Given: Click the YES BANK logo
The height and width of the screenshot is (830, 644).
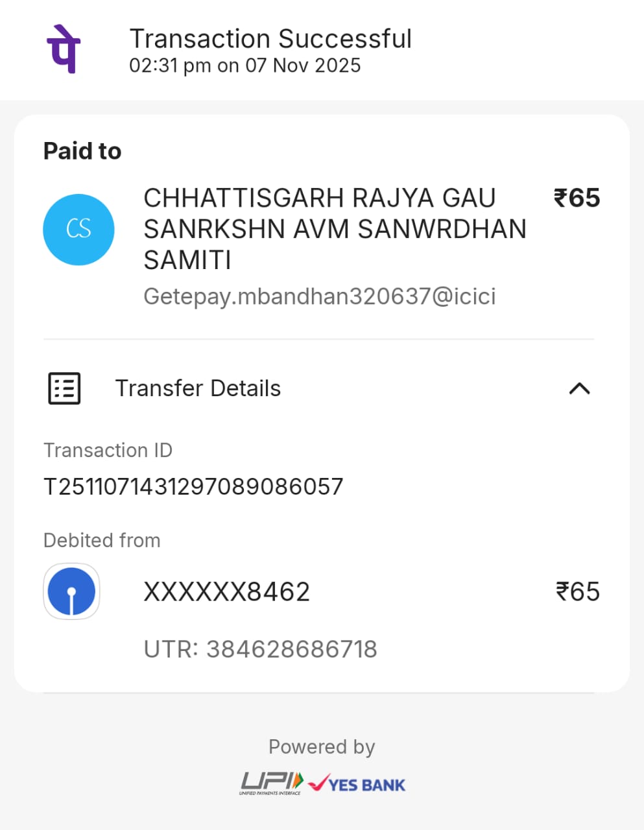Looking at the screenshot, I should click(x=357, y=784).
